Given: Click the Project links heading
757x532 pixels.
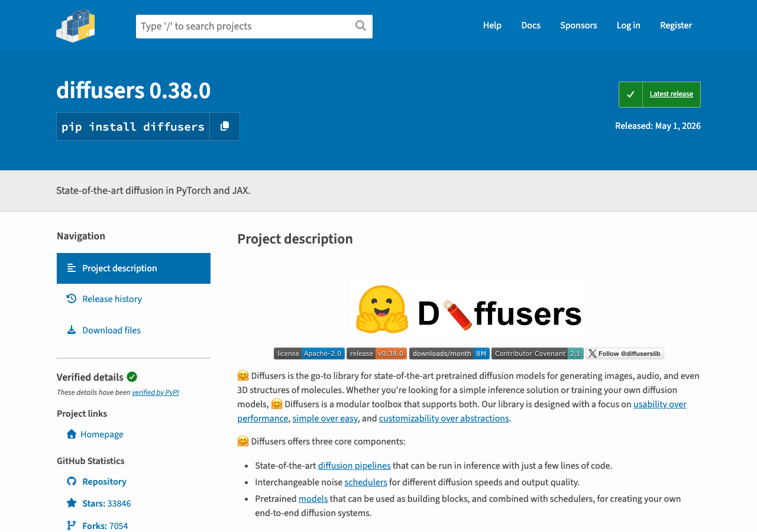Looking at the screenshot, I should point(82,414).
